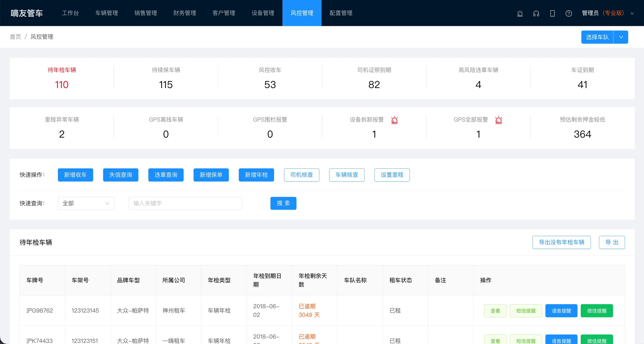Select the 车证到期 statistic card

coord(582,78)
